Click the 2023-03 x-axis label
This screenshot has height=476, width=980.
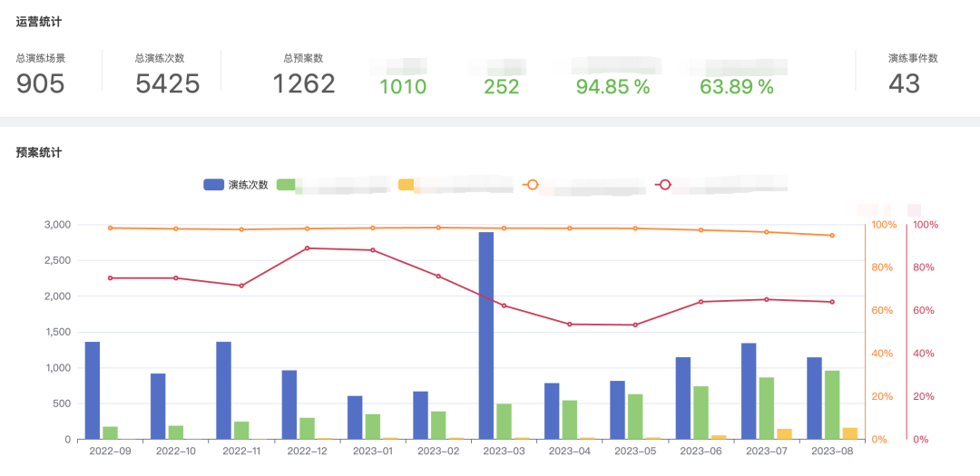[x=504, y=451]
